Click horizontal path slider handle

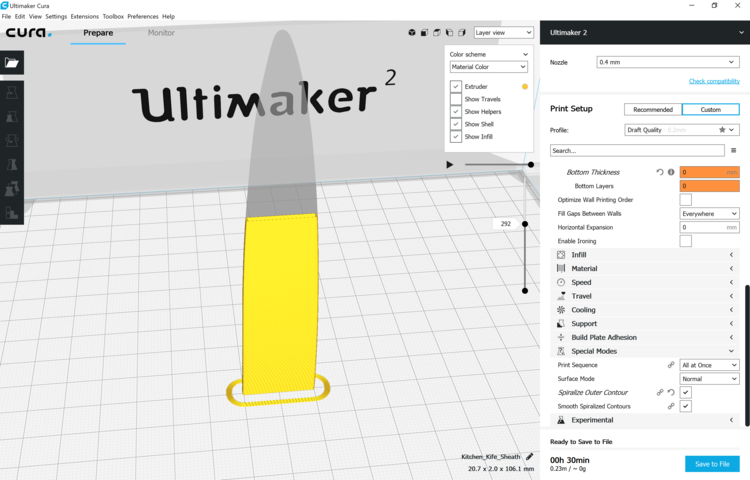(x=531, y=164)
